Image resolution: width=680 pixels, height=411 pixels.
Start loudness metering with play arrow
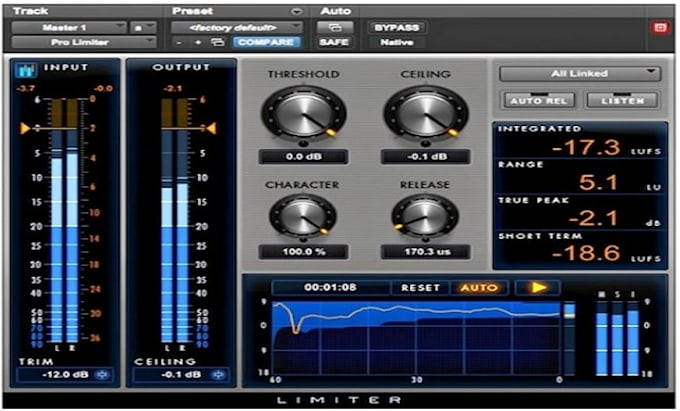tap(538, 287)
